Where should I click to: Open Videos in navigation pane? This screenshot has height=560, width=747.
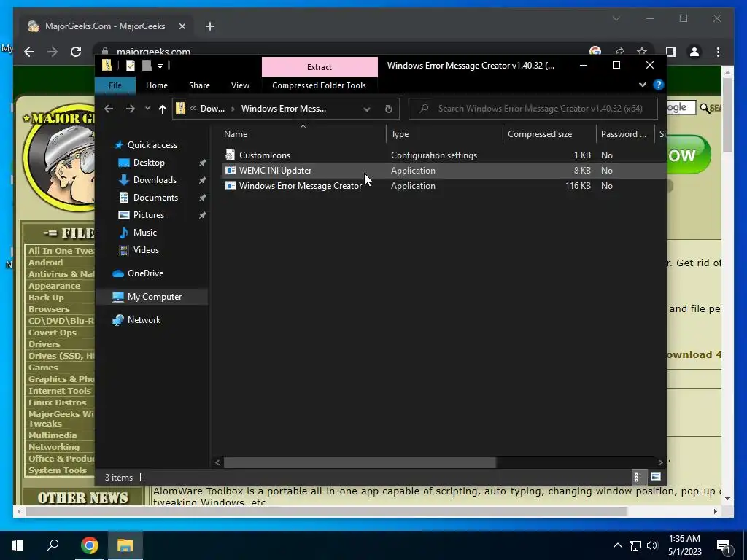coord(146,250)
